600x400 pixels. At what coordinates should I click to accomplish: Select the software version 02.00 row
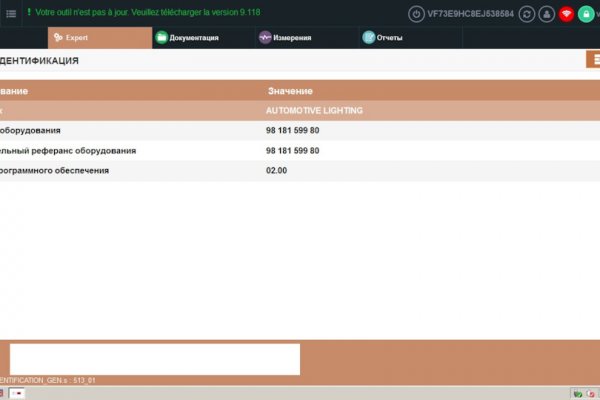300,171
